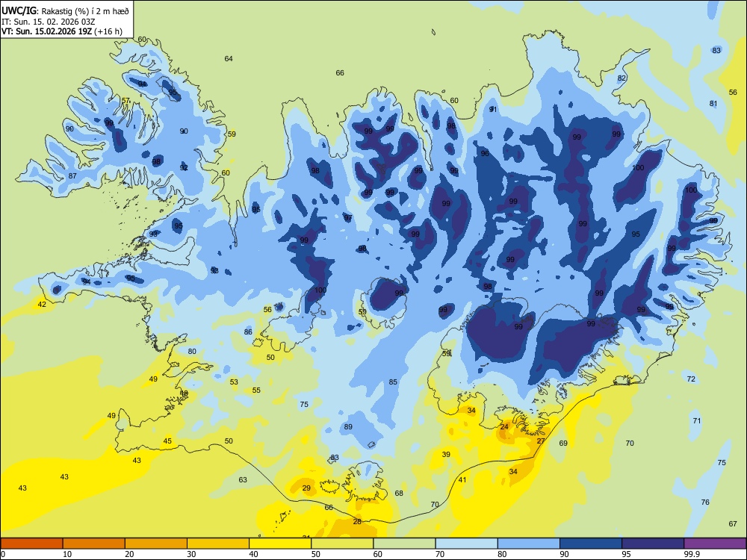
Task: Pick the dark navy 95–99.9 legend box
Action: (653, 544)
